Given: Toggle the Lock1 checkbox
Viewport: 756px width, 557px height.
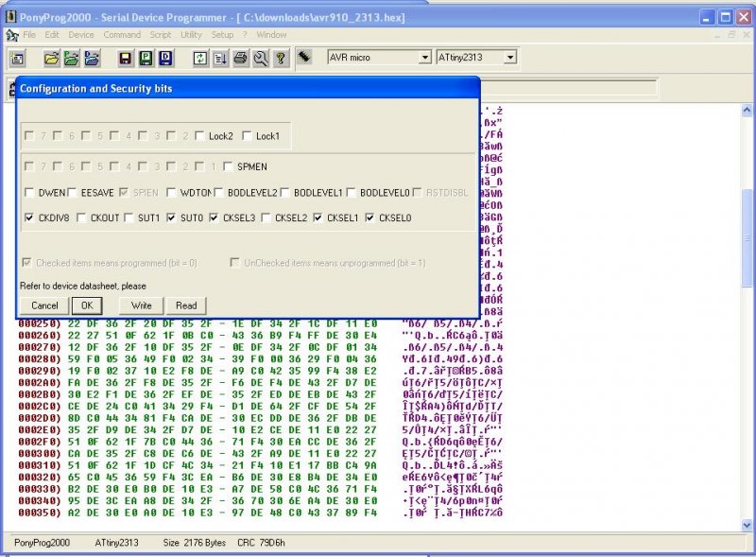Looking at the screenshot, I should click(x=247, y=136).
